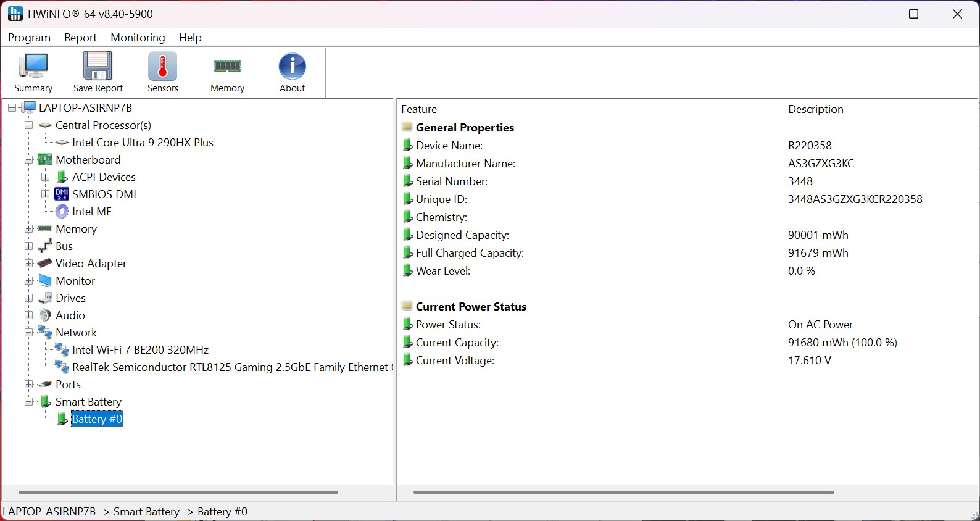Open the Sensors thermometer icon
The width and height of the screenshot is (980, 521).
pyautogui.click(x=163, y=67)
